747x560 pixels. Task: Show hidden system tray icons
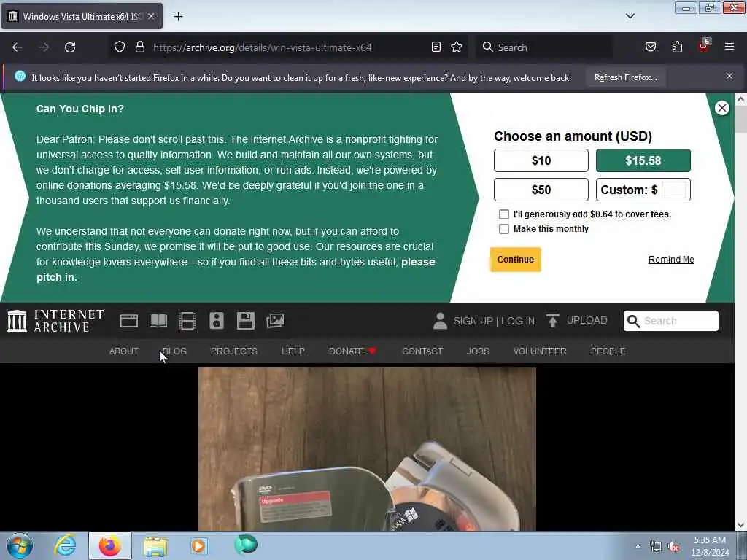[638, 546]
